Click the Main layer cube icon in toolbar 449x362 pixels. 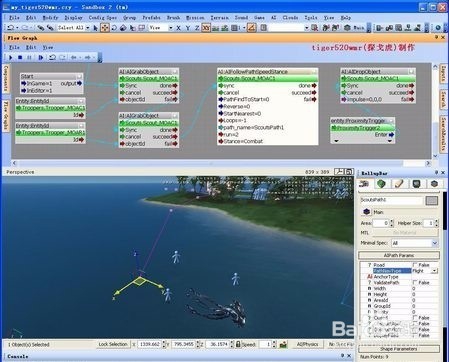(347, 28)
